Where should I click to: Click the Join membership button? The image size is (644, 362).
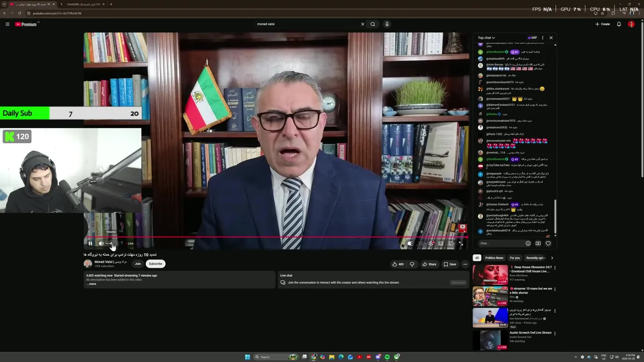[138, 263]
